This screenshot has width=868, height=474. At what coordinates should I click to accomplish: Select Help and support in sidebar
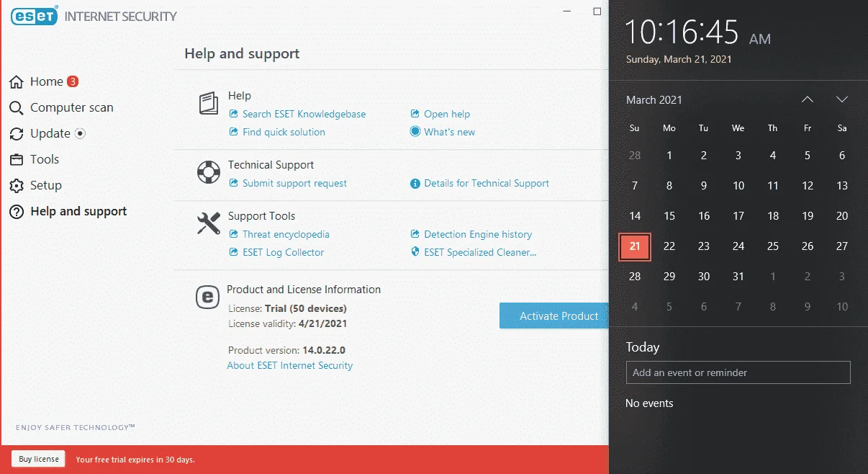78,212
